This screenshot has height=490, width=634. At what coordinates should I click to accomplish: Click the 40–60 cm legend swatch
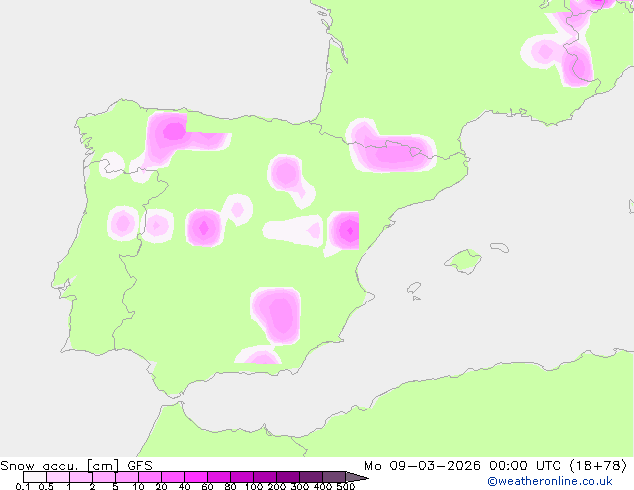(x=196, y=477)
